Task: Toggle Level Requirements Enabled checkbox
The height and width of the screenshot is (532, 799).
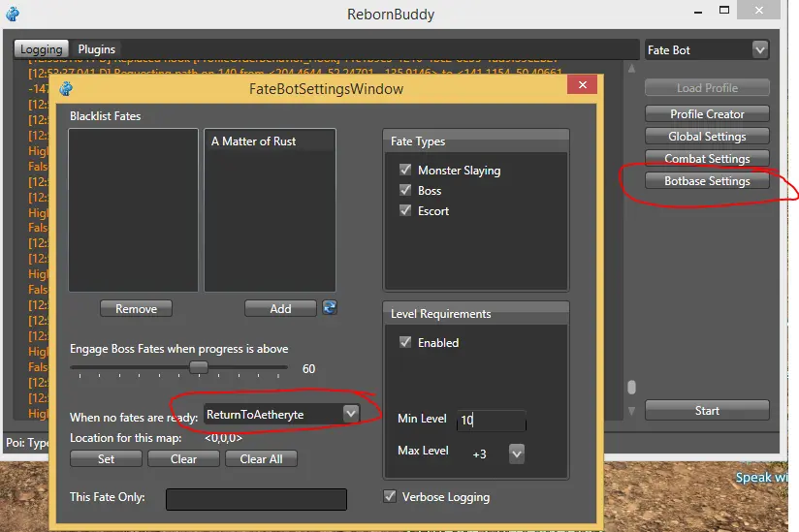Action: [x=405, y=342]
